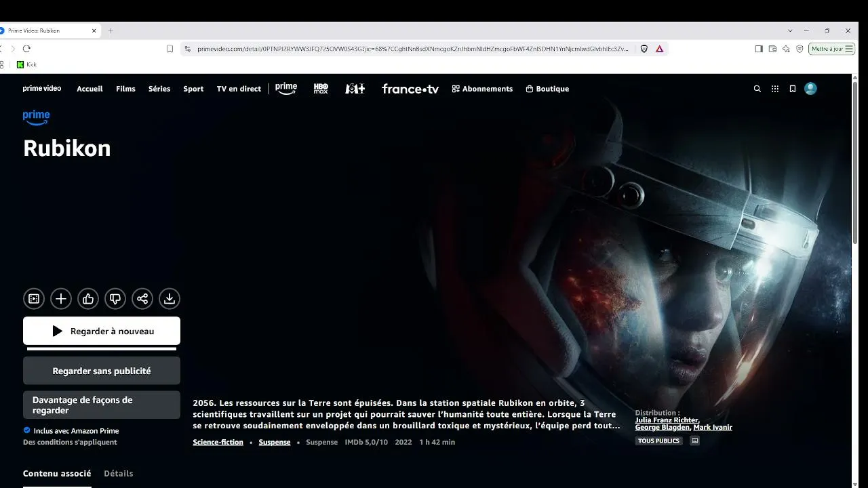Screen dimensions: 868x488
Task: Open the tab search dropdown chevron
Action: tap(790, 30)
